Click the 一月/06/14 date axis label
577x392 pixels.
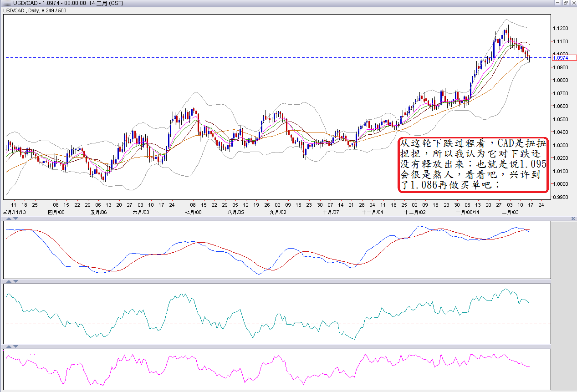pyautogui.click(x=467, y=212)
